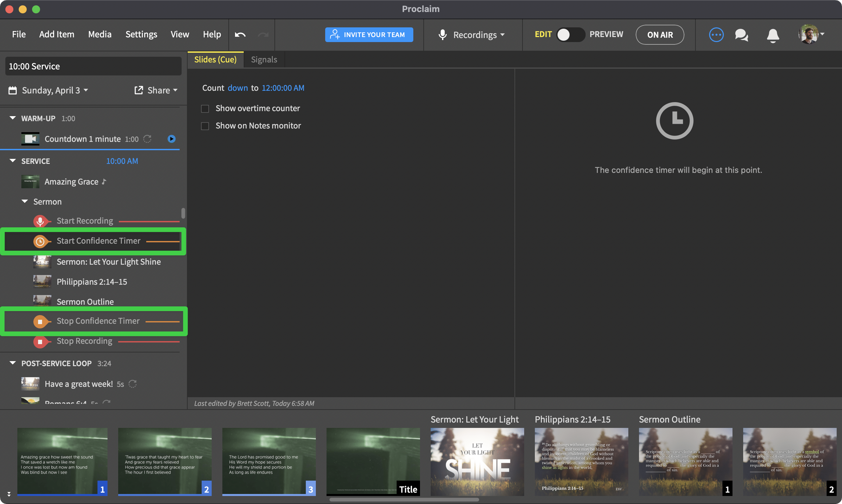Click the Sermon: Let Your Light Shine thumbnail icon
The width and height of the screenshot is (842, 504).
click(x=42, y=262)
